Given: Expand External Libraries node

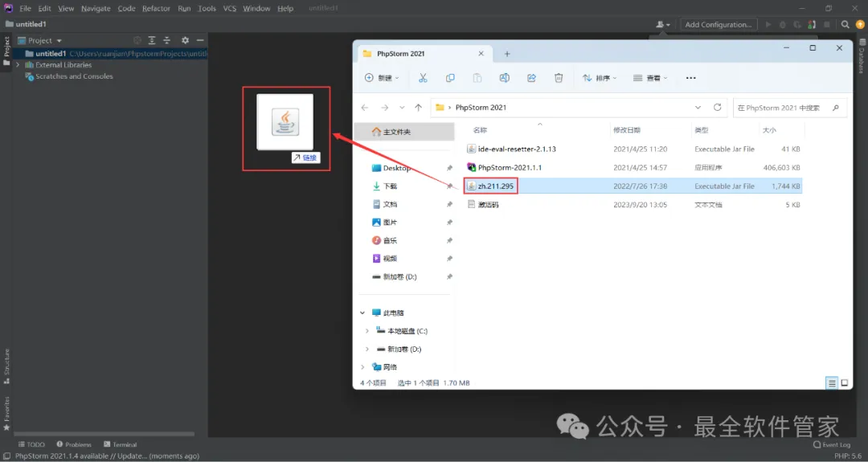Looking at the screenshot, I should (18, 65).
